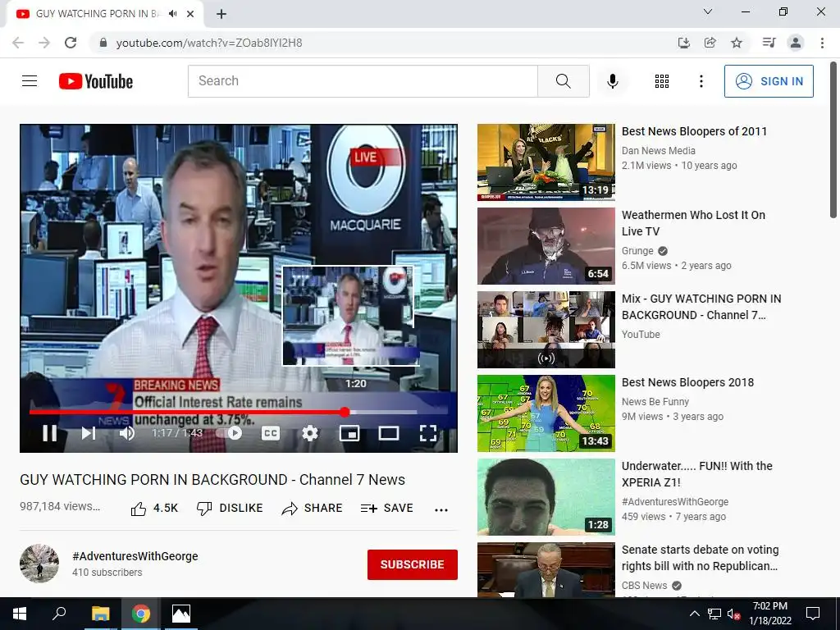Select the GUY WATCHING PORN browser tab

click(104, 14)
